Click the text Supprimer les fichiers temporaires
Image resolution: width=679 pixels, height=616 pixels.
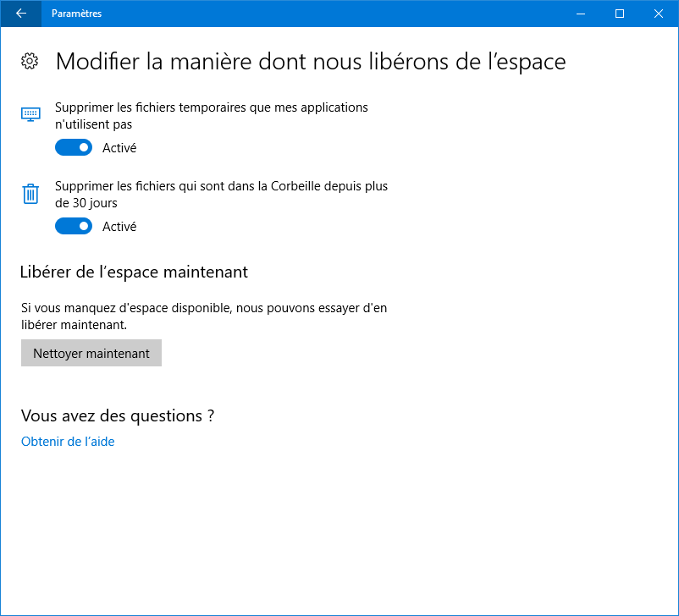[x=212, y=116]
